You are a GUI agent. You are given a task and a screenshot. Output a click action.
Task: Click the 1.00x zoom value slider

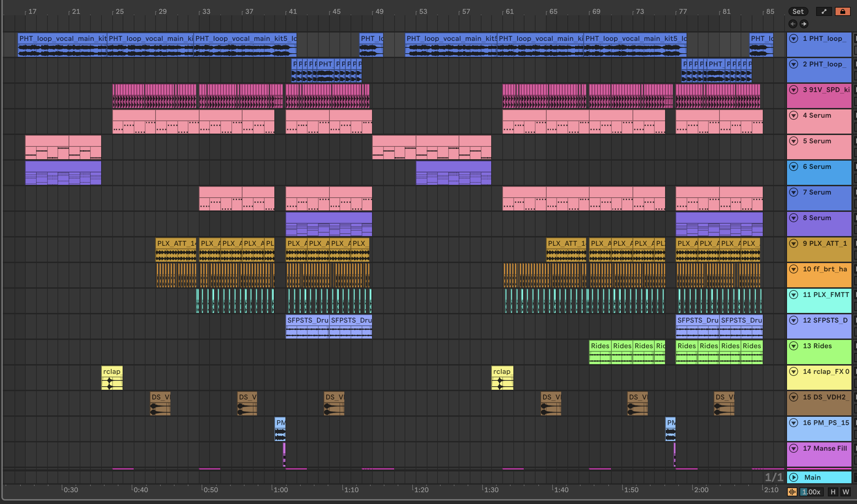coord(812,492)
